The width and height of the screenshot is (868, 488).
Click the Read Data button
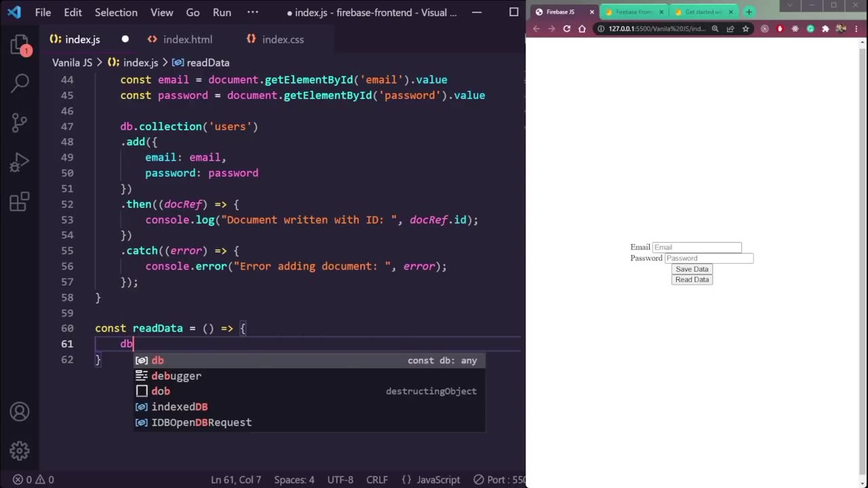(692, 279)
